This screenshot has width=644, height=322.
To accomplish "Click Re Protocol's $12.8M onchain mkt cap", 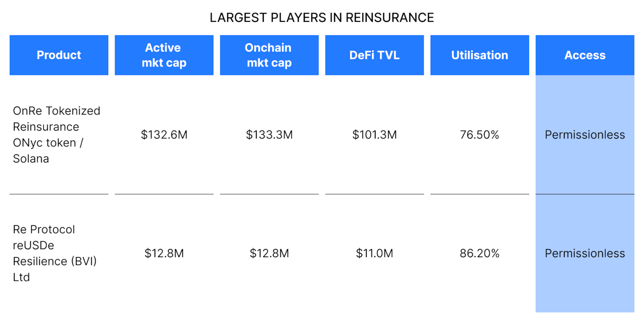I will coord(269,253).
